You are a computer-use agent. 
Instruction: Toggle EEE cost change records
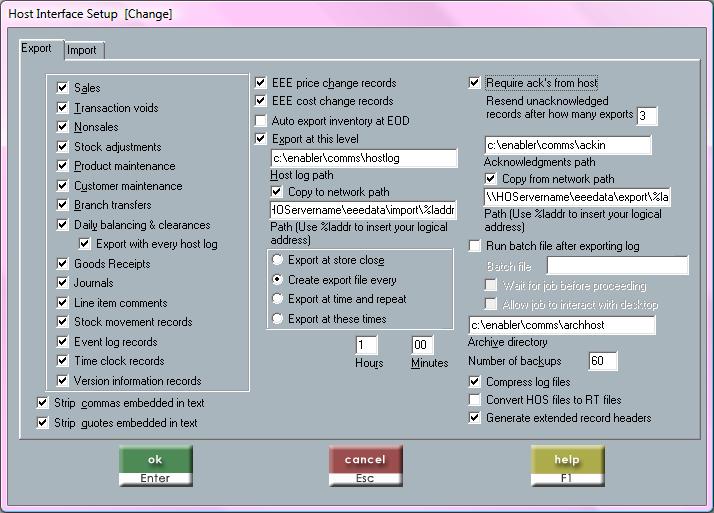click(260, 101)
